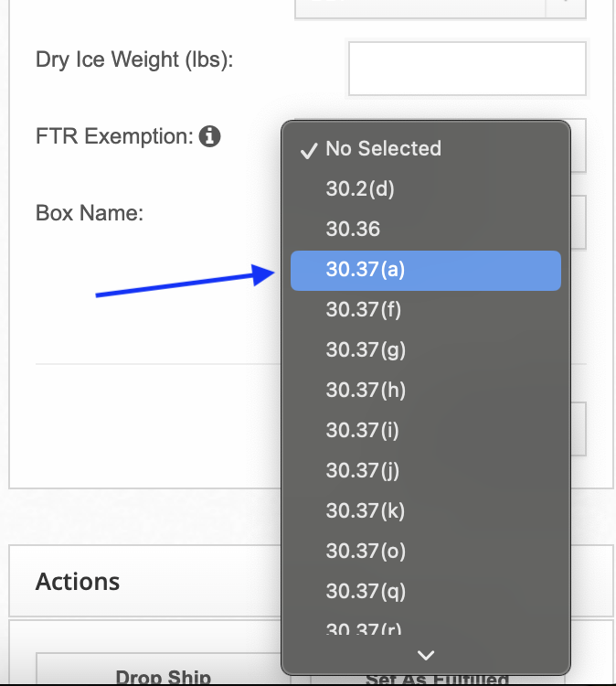
Task: Click the FTR Exemption info icon
Action: (210, 136)
